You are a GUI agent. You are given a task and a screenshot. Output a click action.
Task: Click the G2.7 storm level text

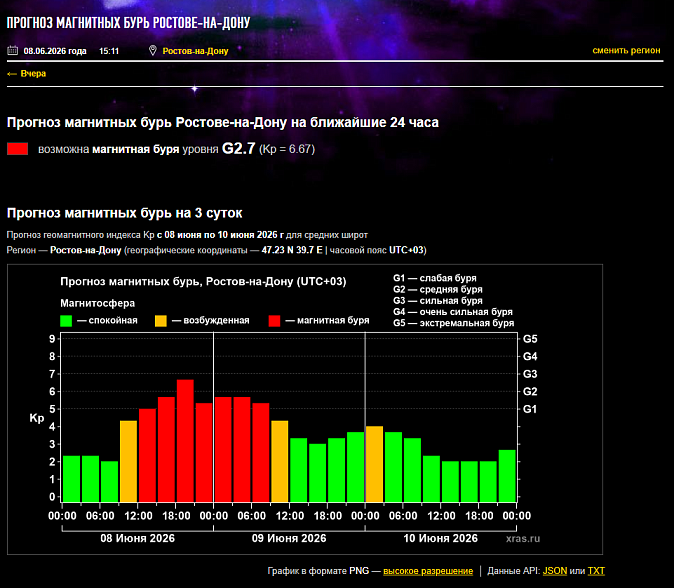click(239, 149)
